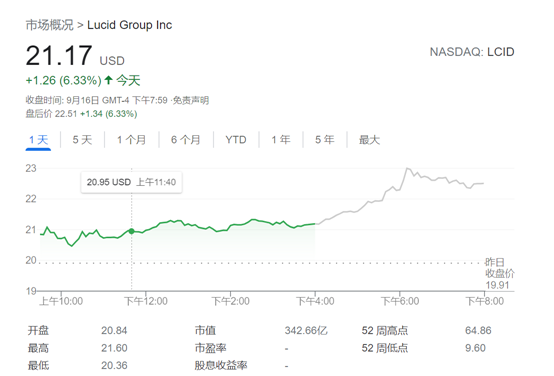Switch to the 5 年 chart range
The height and width of the screenshot is (376, 554).
pos(325,140)
